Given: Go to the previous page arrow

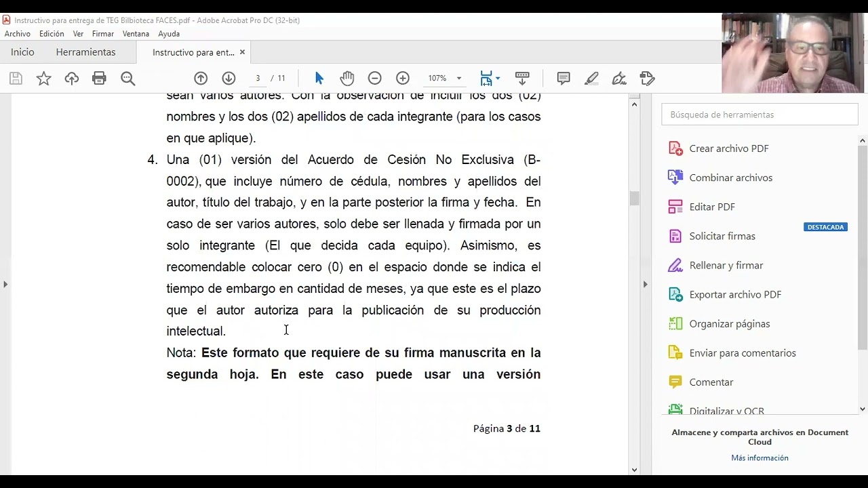Looking at the screenshot, I should pos(201,79).
